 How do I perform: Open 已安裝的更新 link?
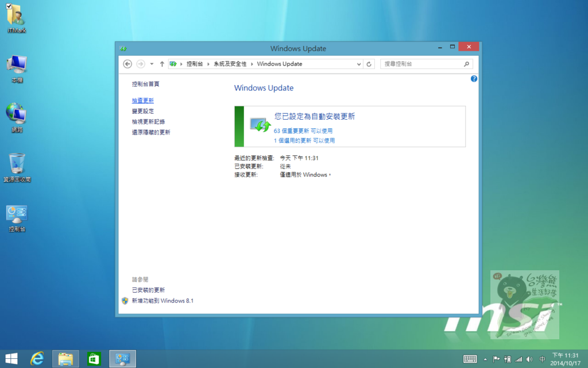click(149, 290)
